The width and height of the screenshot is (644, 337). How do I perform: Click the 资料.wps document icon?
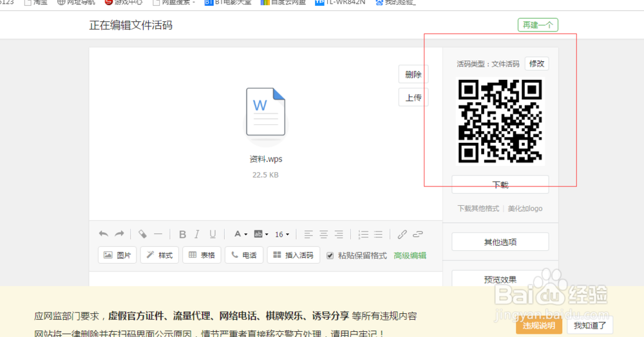pos(266,112)
